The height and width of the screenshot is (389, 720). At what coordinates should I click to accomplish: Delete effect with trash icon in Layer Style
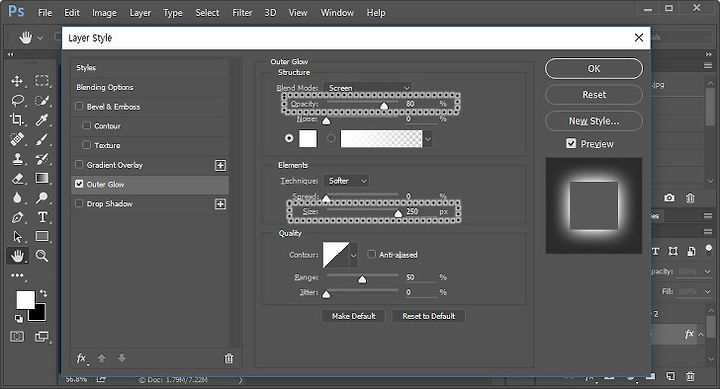[229, 358]
